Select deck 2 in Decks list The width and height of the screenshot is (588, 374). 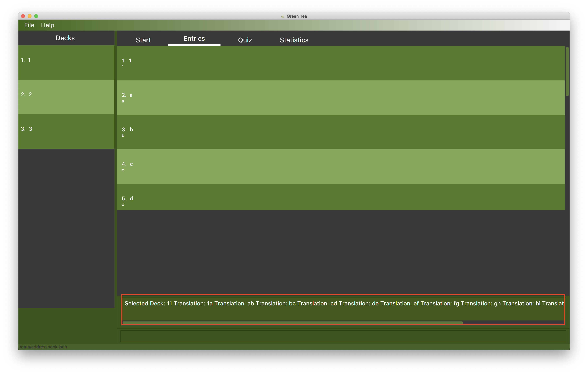tap(66, 97)
